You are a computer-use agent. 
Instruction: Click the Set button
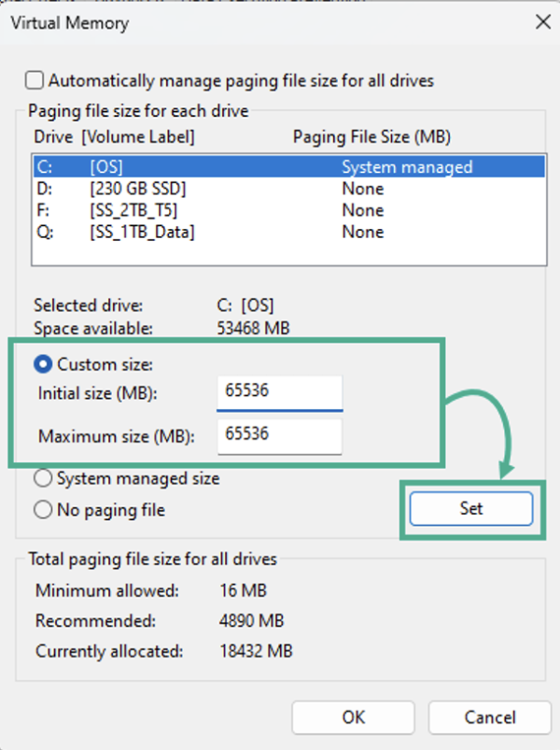[x=470, y=508]
